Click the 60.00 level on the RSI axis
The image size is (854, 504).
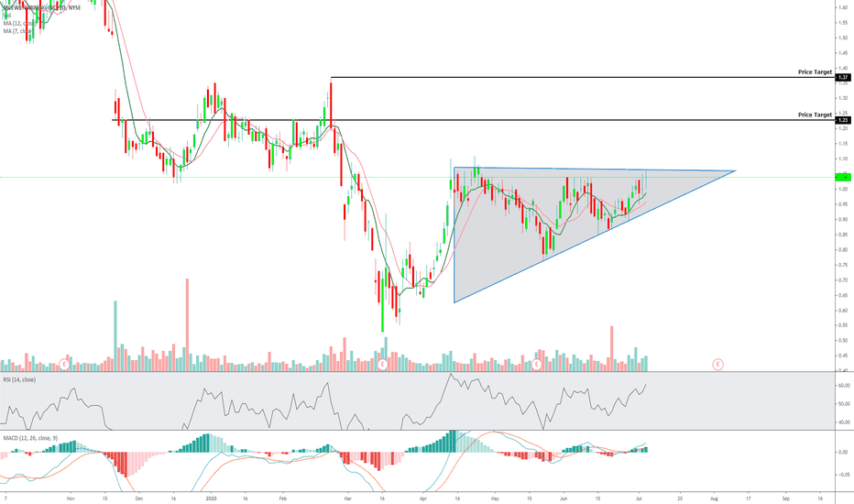pyautogui.click(x=844, y=385)
